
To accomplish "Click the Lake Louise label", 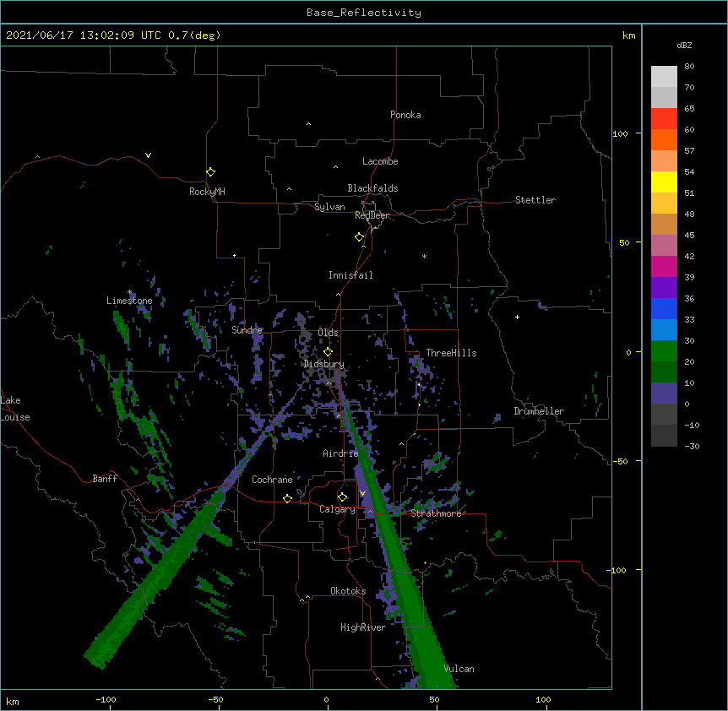I will pos(15,409).
